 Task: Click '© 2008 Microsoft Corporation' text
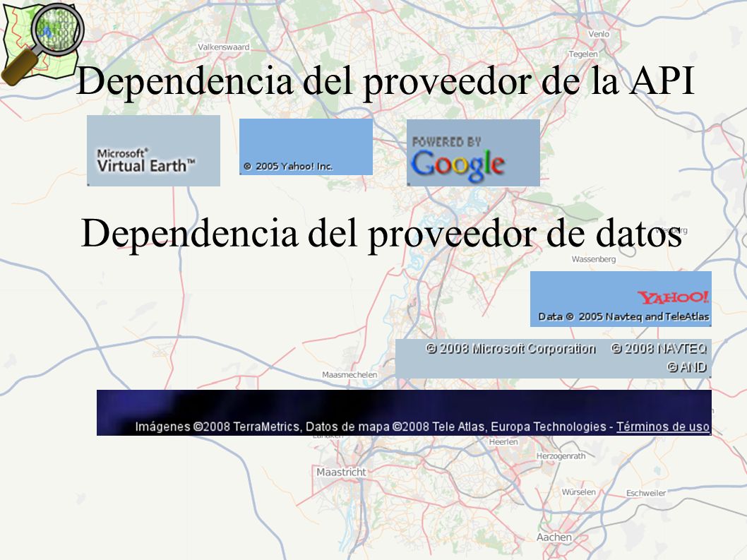point(510,349)
